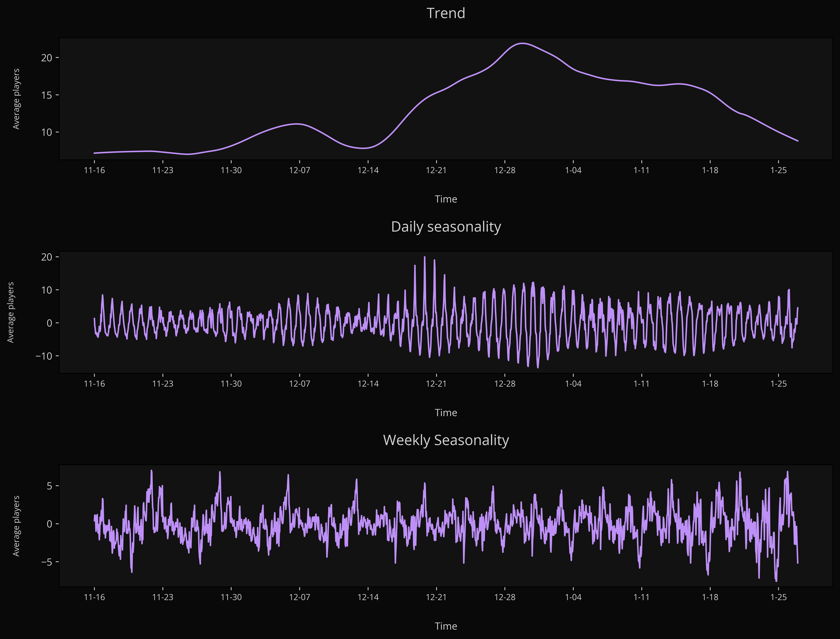Select y-axis value "10" on Daily seasonality chart

pos(47,290)
